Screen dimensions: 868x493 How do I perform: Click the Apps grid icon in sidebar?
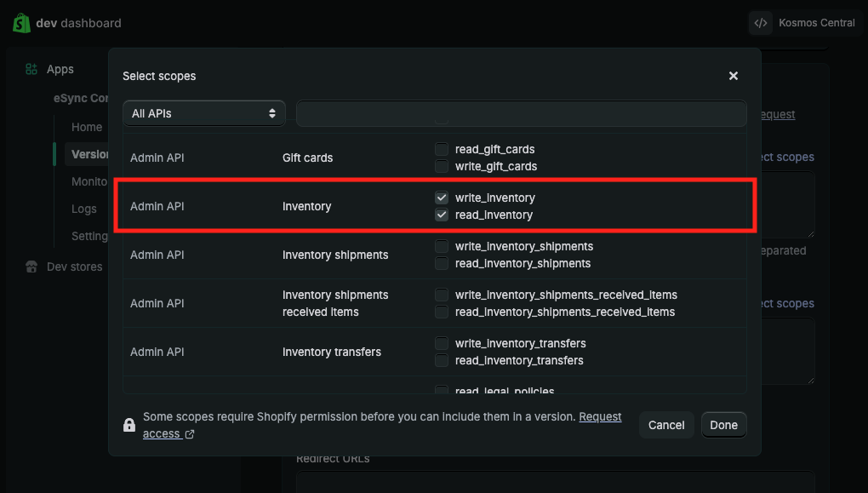pos(31,70)
